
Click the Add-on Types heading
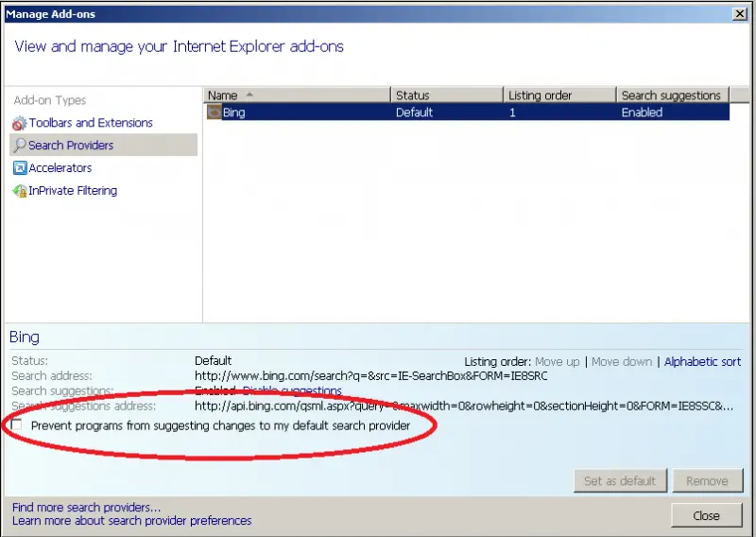pyautogui.click(x=50, y=100)
